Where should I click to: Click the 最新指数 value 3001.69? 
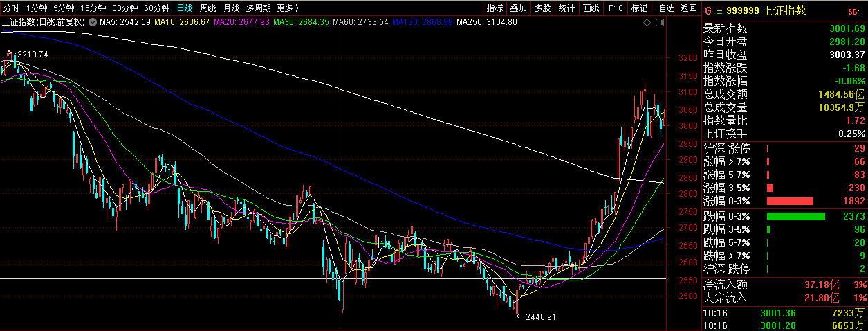click(x=847, y=28)
